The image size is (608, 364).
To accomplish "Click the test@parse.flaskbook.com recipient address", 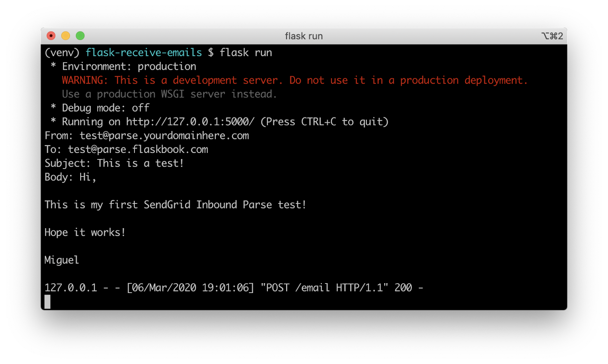I will pos(138,150).
